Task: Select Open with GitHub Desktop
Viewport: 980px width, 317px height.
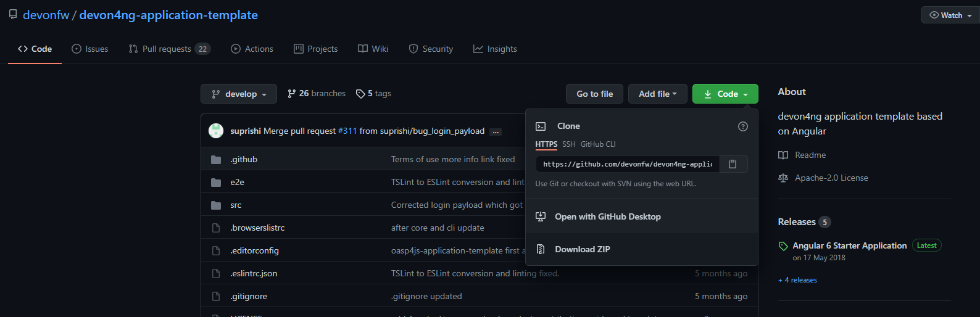Action: 607,216
